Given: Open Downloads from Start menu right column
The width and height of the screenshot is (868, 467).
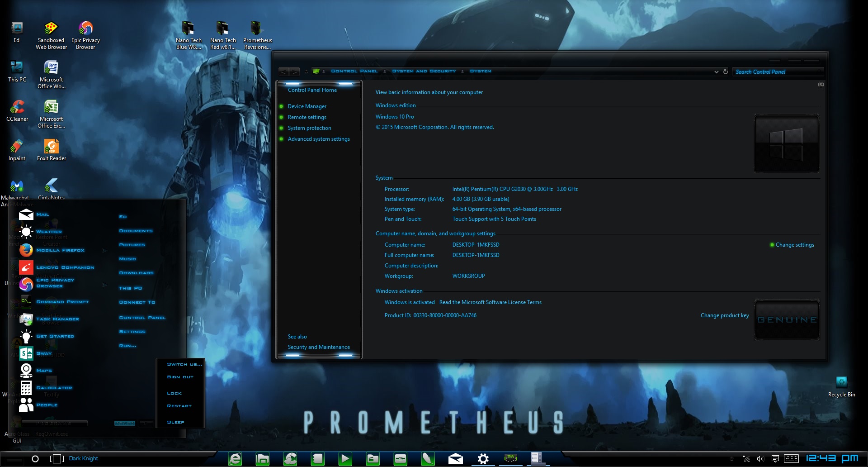Looking at the screenshot, I should pos(136,273).
